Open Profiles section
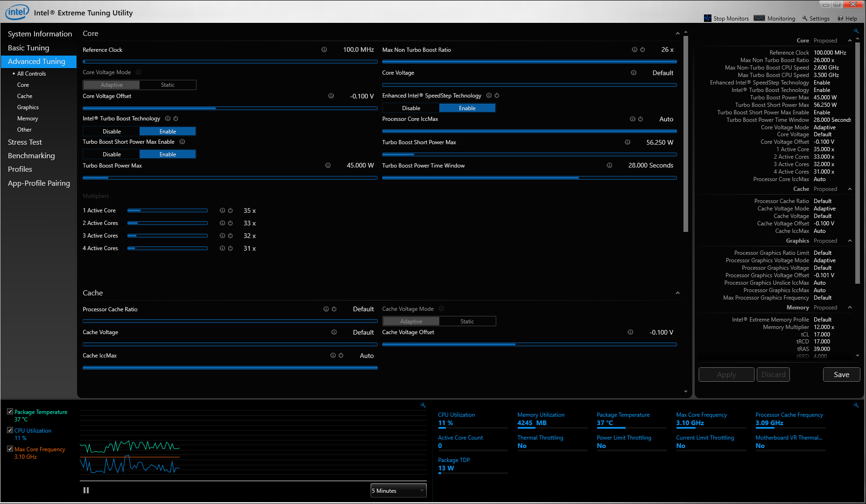The width and height of the screenshot is (866, 504). coord(20,169)
